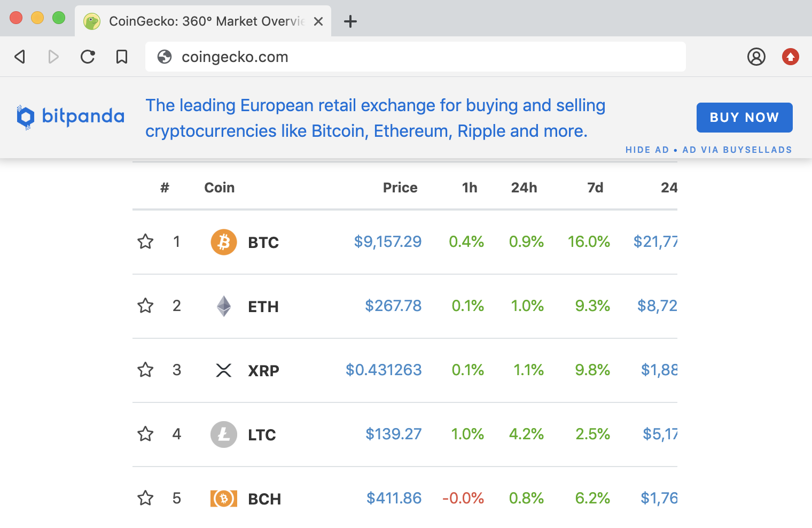Select the CoinGecko browser tab
Screen dimensions: 812x528
[x=203, y=21]
